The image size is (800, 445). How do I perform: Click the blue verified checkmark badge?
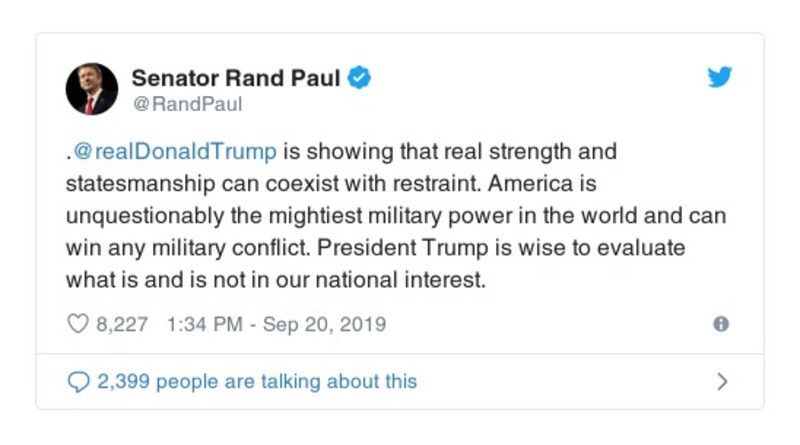pos(359,78)
